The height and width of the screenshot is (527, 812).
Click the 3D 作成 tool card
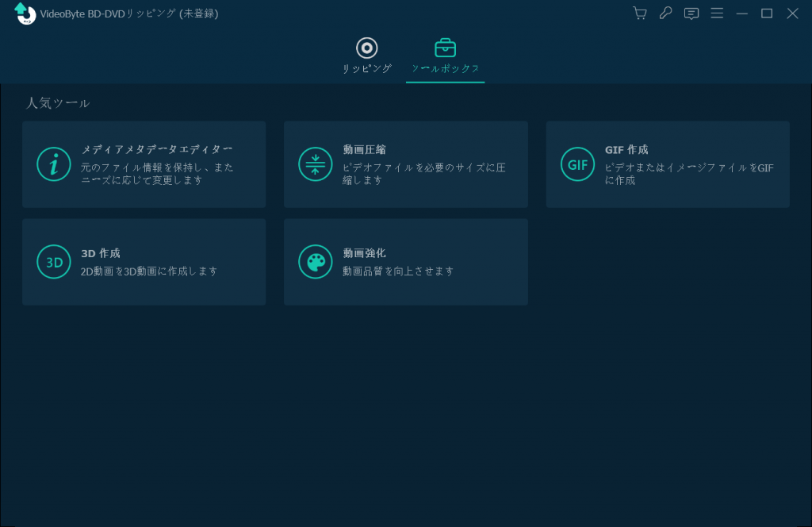coord(144,261)
